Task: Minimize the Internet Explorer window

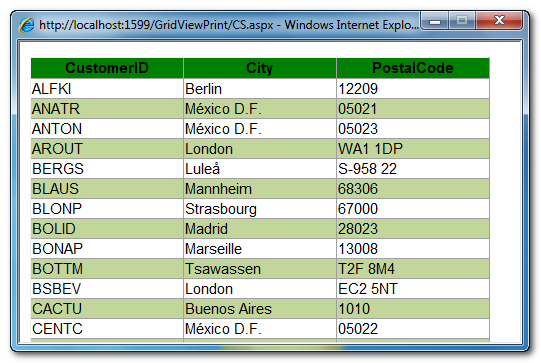Action: tap(435, 21)
